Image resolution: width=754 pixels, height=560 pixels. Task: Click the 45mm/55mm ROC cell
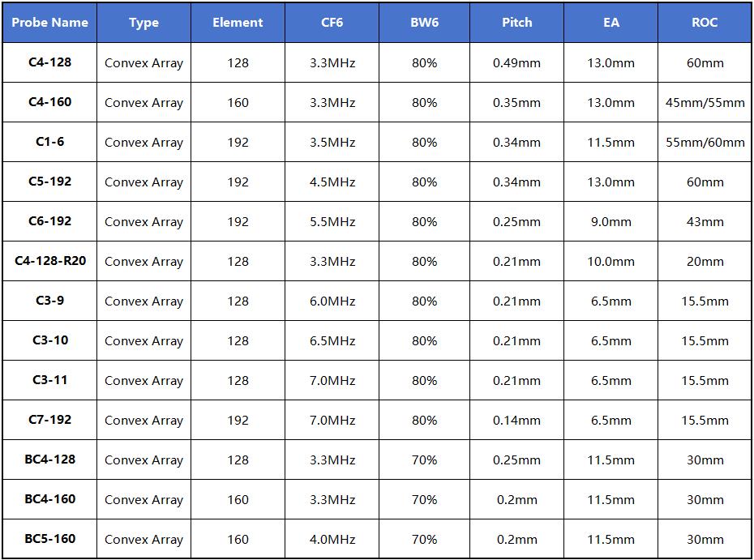point(705,103)
